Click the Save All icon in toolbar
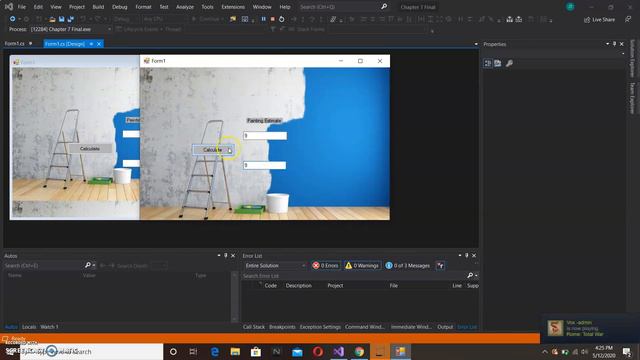The image size is (640, 360). point(71,19)
